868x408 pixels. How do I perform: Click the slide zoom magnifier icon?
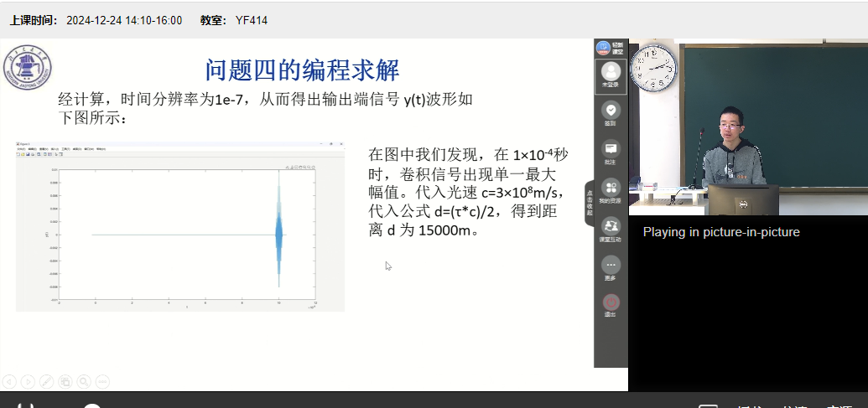click(84, 381)
